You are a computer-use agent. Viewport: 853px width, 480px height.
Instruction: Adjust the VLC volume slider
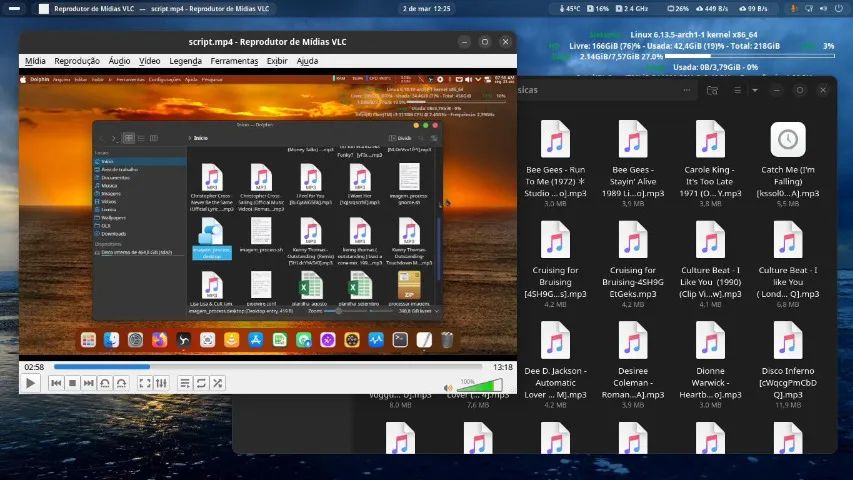click(x=480, y=385)
